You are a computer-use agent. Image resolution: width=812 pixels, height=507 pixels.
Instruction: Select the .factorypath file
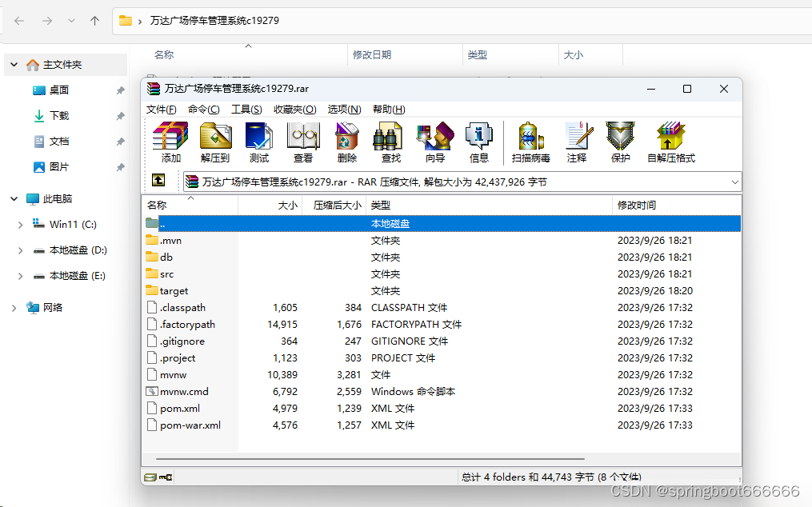442,324
